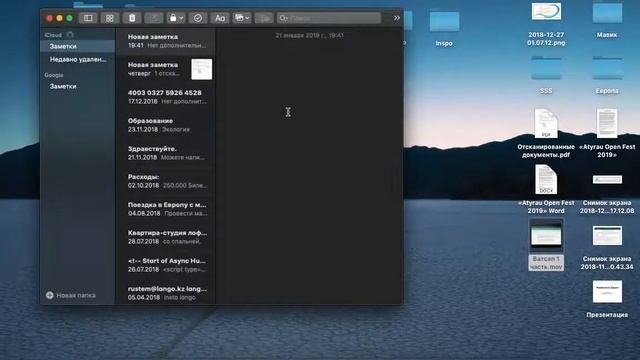Click the attachment thumbnail in четверг note
This screenshot has width=640, height=360.
(202, 69)
